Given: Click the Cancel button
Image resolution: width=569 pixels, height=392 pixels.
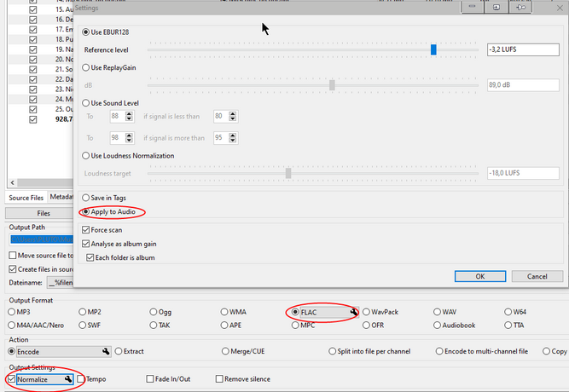Looking at the screenshot, I should click(537, 276).
